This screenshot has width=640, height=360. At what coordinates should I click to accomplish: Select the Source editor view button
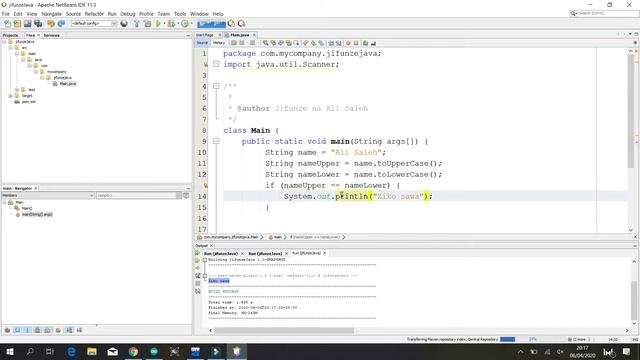point(202,43)
